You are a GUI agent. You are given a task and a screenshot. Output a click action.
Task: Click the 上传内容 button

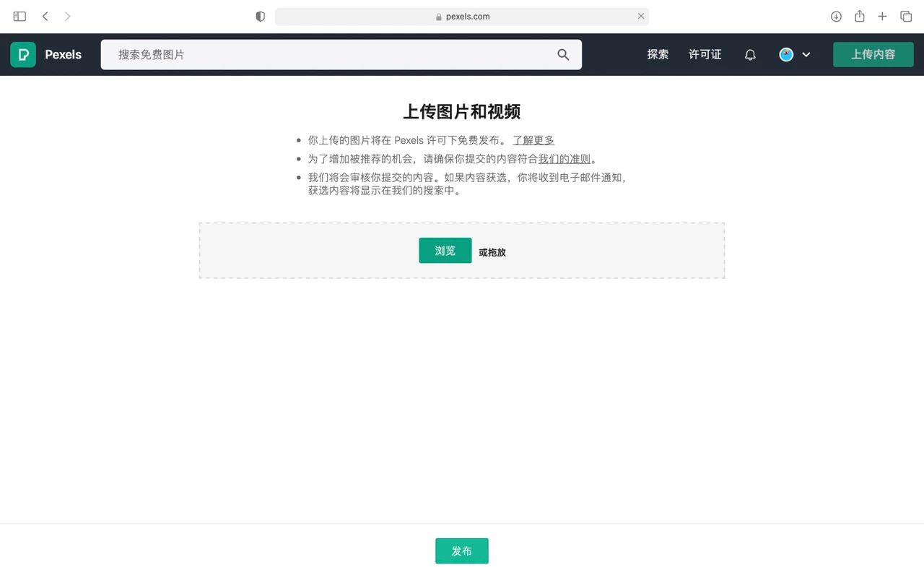coord(873,54)
